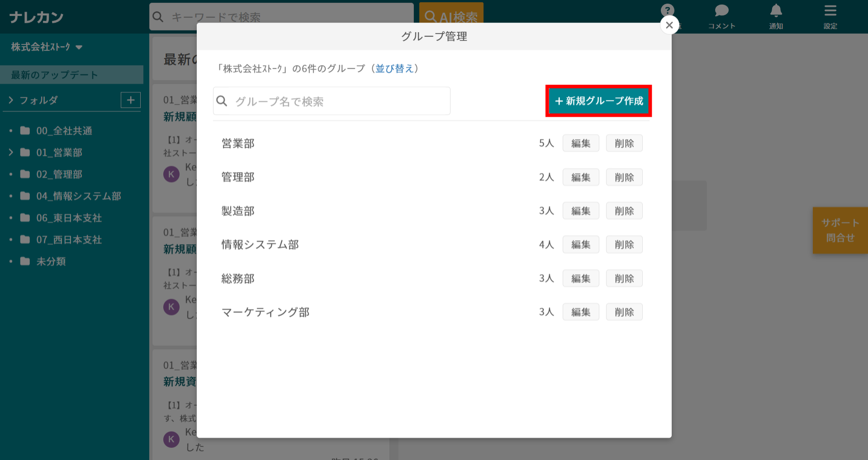Delete the 製造部 group
868x460 pixels.
(624, 211)
